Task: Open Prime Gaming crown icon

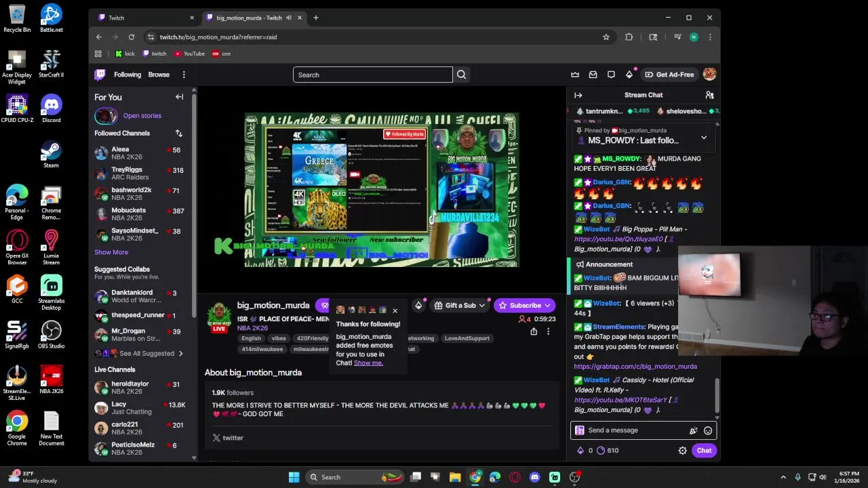Action: click(x=575, y=75)
